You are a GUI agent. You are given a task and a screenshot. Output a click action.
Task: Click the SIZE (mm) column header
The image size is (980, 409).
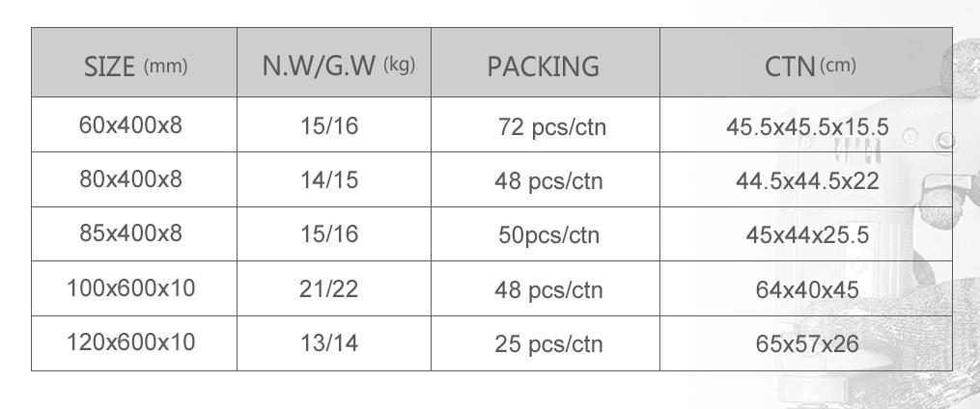[134, 63]
